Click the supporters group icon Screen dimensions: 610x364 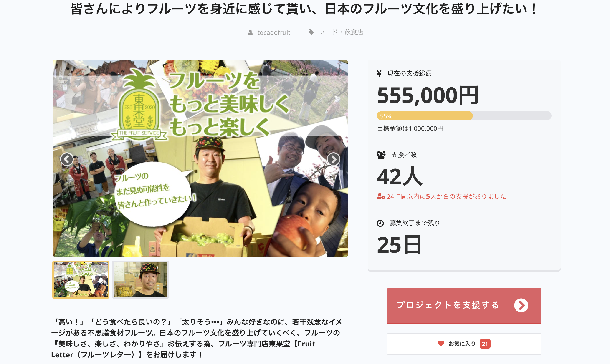click(381, 155)
